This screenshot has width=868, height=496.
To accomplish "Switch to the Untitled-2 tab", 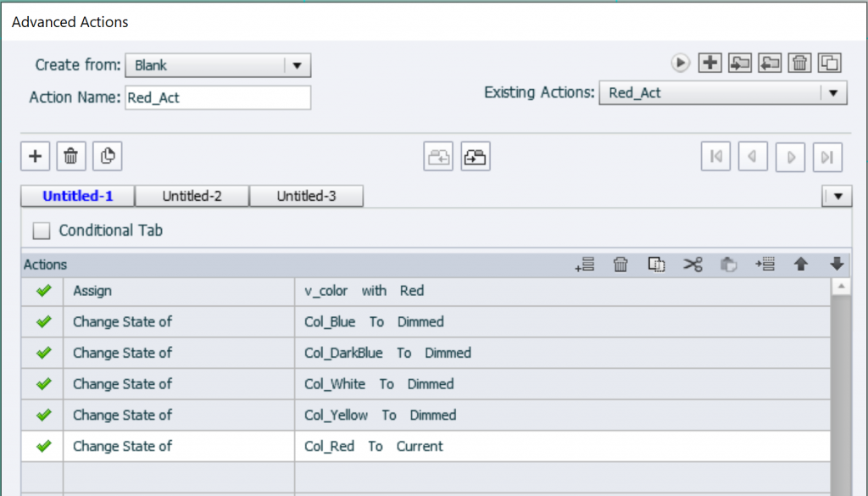I will coord(192,196).
